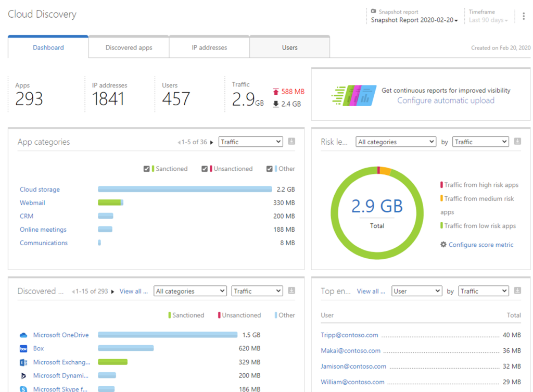Viewport: 533px width, 392px height.
Task: Open the three-dot more options menu
Action: 524,16
